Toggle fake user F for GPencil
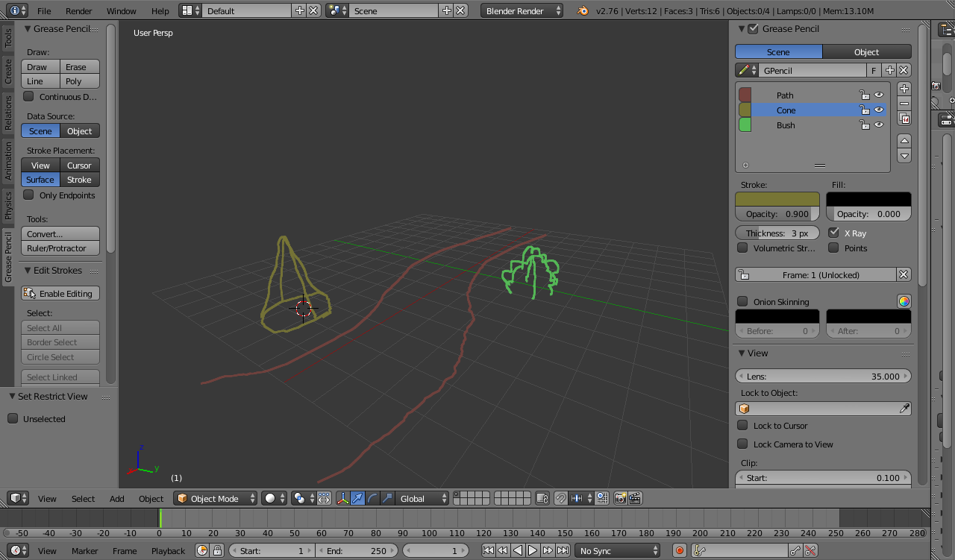The width and height of the screenshot is (955, 560). point(874,70)
